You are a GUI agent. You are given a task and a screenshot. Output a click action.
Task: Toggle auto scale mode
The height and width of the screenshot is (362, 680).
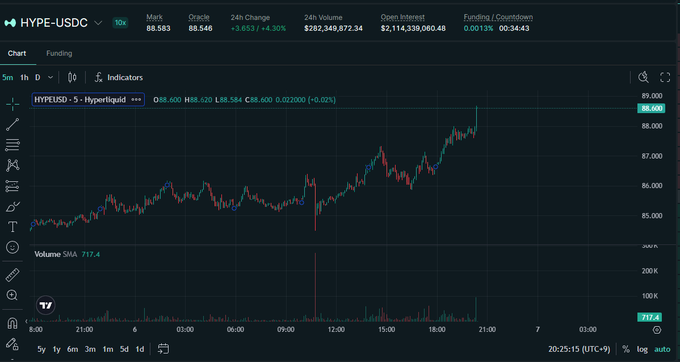(662, 349)
